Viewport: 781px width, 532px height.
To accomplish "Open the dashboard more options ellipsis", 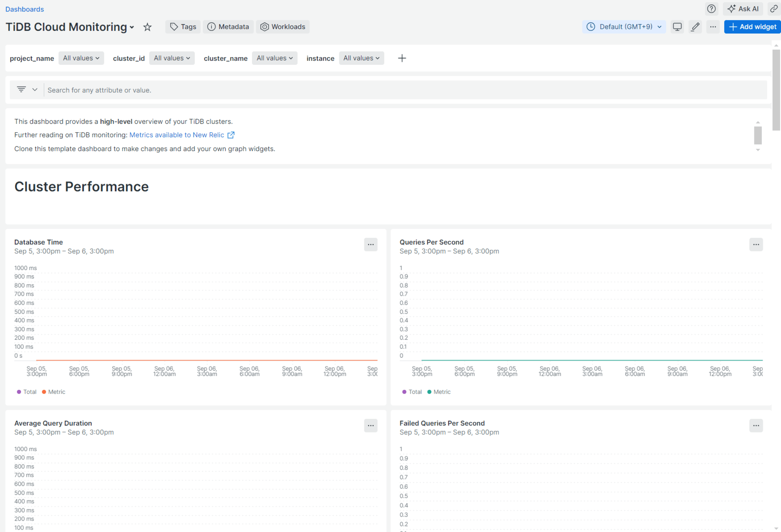I will [713, 27].
